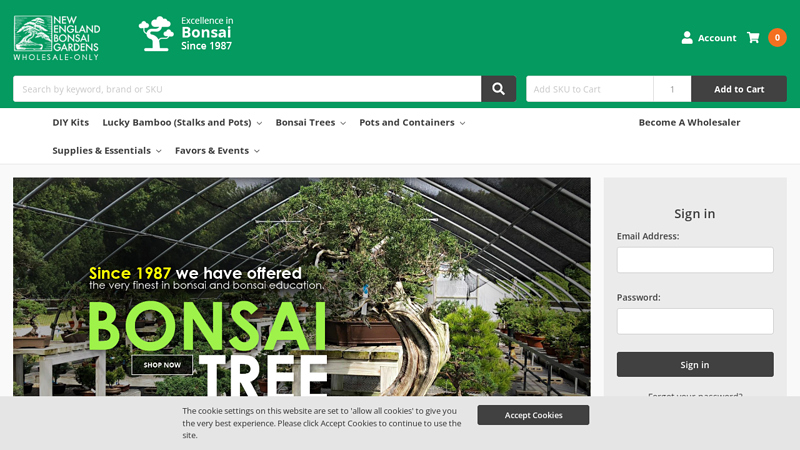Accept Cookies in the banner

pos(533,415)
